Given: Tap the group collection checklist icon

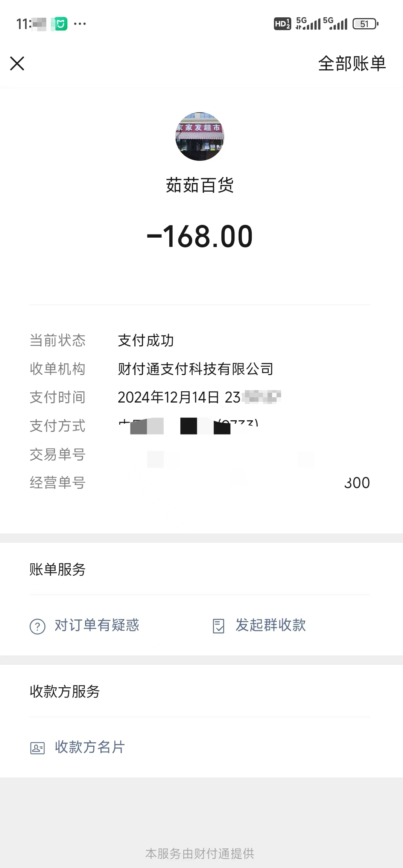Looking at the screenshot, I should (219, 626).
